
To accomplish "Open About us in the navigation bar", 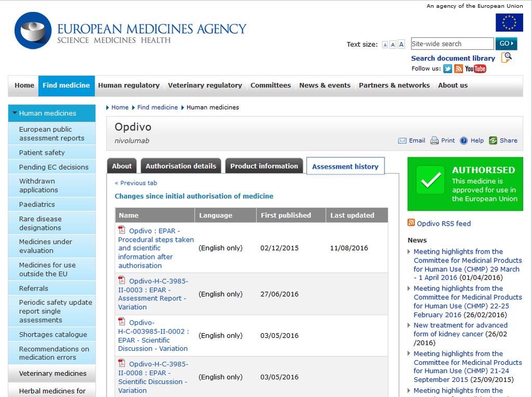I will 453,86.
